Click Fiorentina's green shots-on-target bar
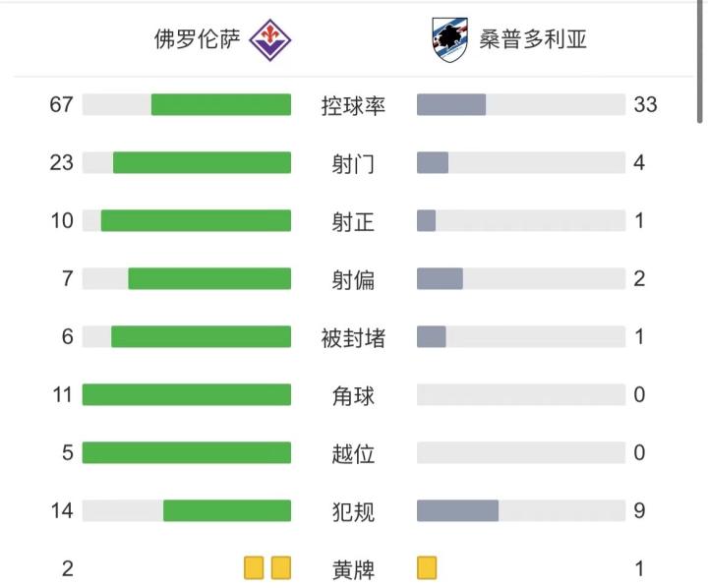The height and width of the screenshot is (588, 708). 196,220
